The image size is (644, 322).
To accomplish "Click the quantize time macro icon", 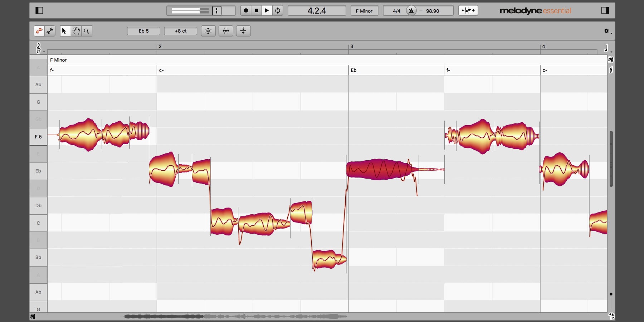I will point(226,31).
